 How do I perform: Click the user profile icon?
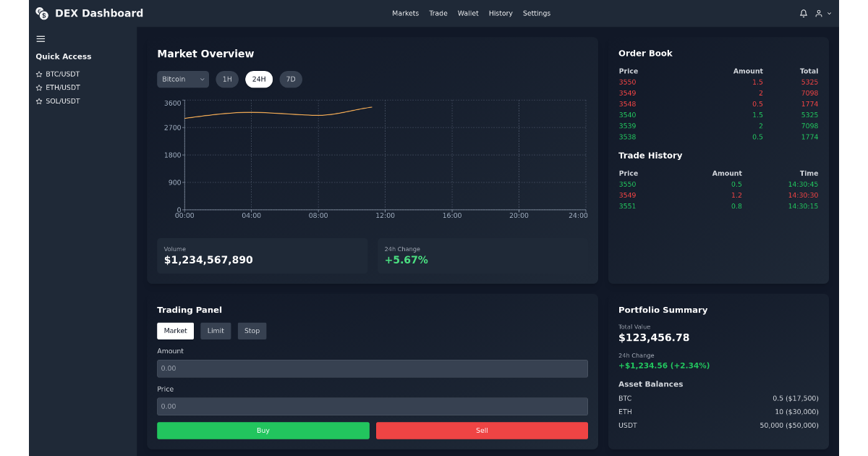(x=817, y=13)
